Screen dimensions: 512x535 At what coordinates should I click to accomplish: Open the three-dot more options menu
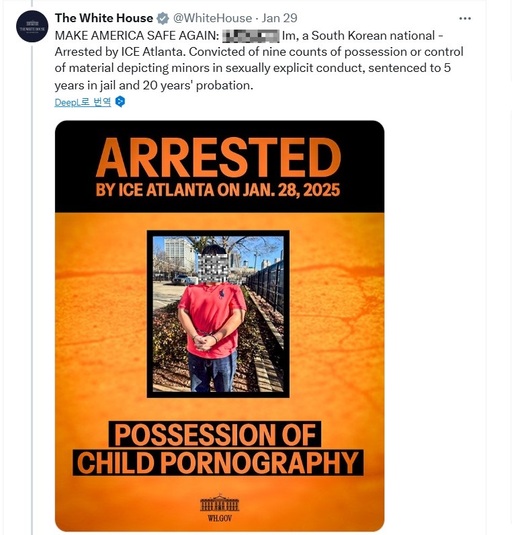[465, 18]
